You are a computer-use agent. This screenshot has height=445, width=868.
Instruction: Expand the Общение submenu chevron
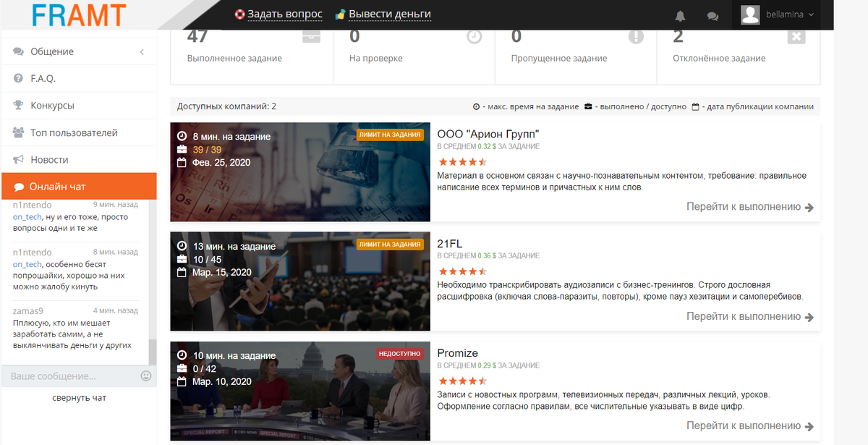point(142,52)
